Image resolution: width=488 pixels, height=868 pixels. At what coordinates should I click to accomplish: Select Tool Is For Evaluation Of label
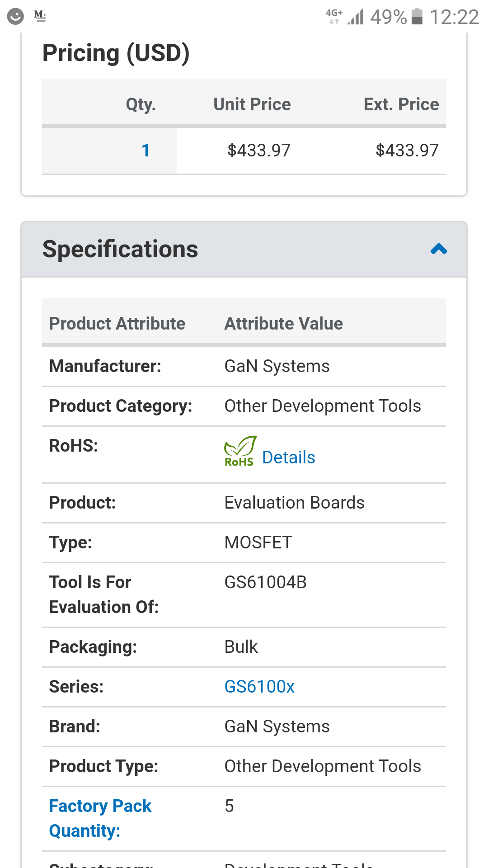(104, 594)
